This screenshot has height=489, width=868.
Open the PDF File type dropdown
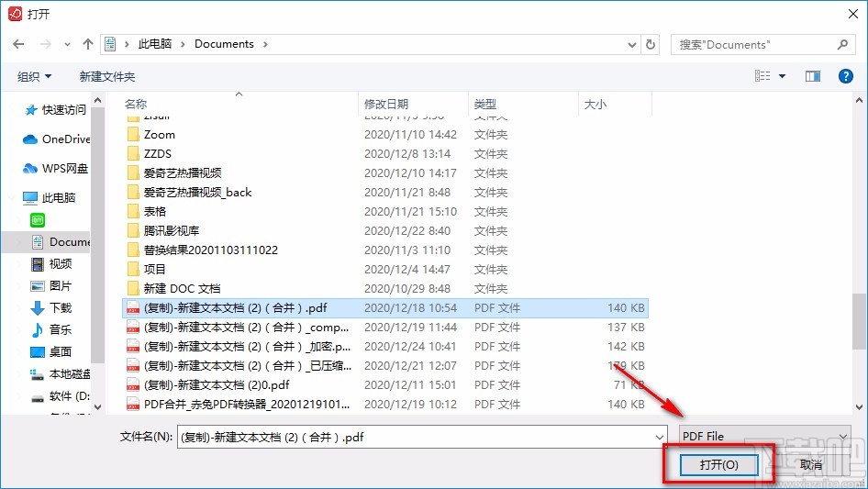(765, 437)
